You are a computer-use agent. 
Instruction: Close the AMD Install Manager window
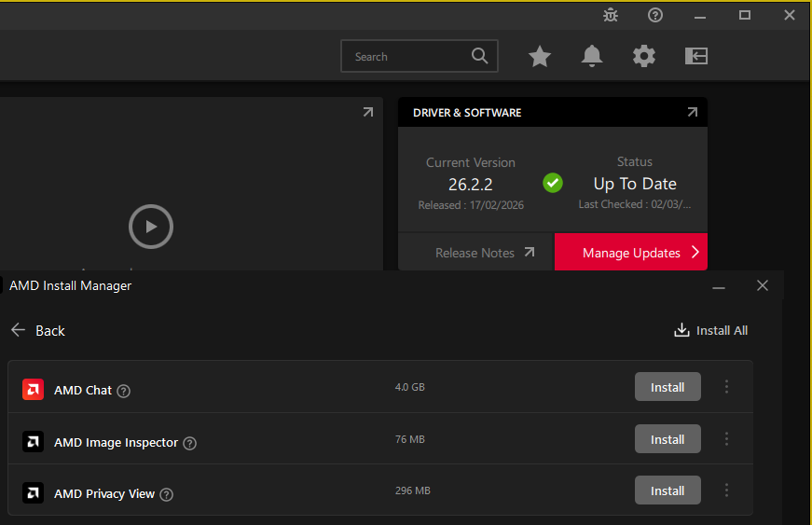coord(763,285)
